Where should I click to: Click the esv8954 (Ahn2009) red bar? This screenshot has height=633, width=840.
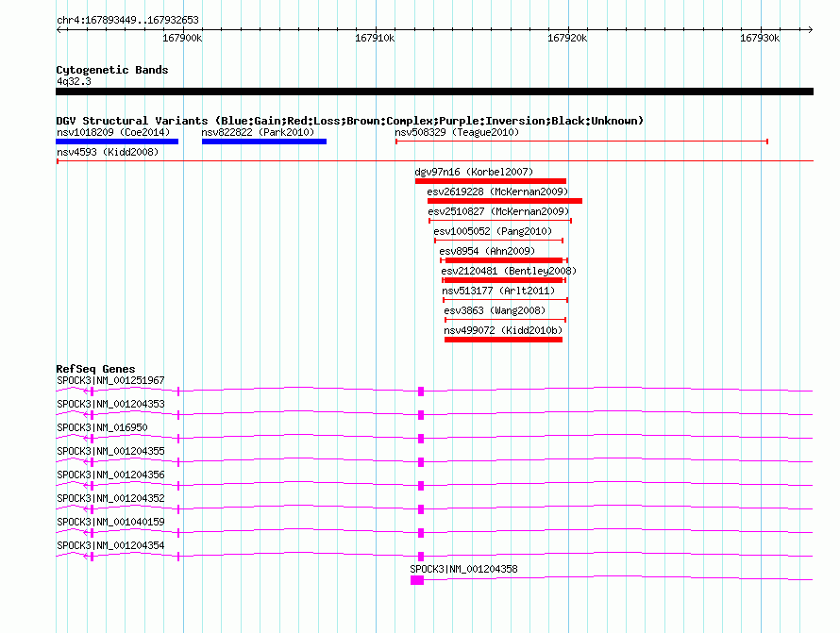[504, 260]
